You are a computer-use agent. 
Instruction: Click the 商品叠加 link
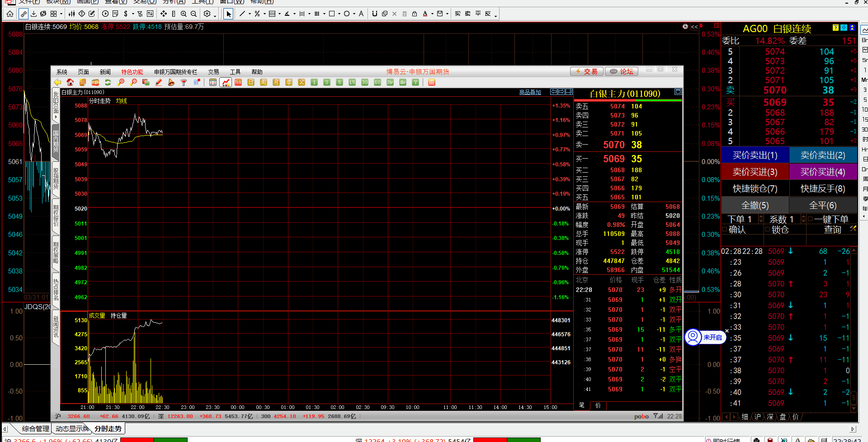tap(530, 92)
